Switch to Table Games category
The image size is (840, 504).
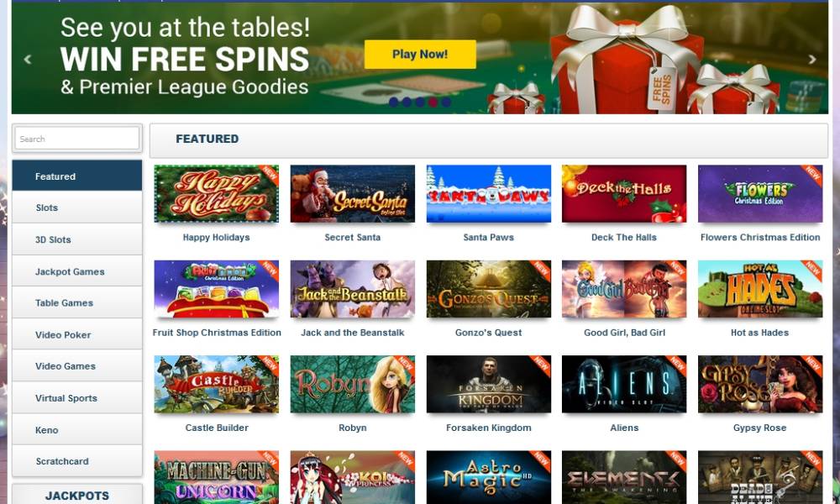[x=77, y=303]
